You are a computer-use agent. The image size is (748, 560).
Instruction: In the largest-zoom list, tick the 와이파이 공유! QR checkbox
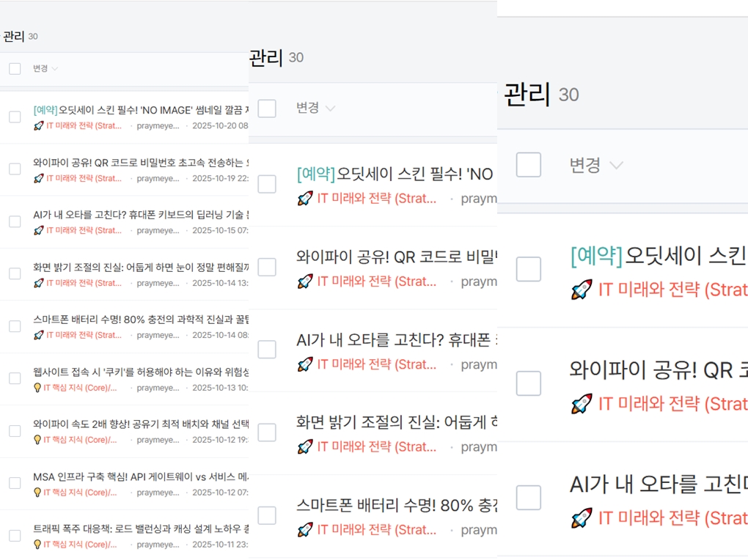point(529,383)
